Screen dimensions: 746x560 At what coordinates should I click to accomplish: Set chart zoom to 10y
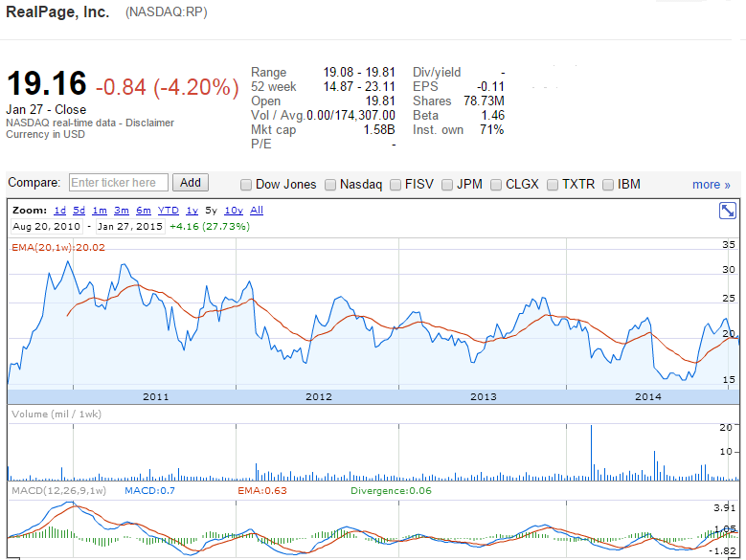click(234, 210)
